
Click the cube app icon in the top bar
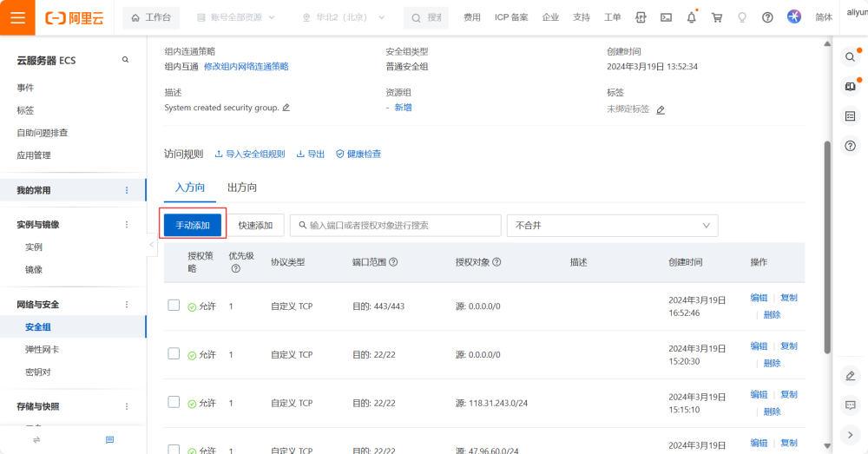click(641, 17)
